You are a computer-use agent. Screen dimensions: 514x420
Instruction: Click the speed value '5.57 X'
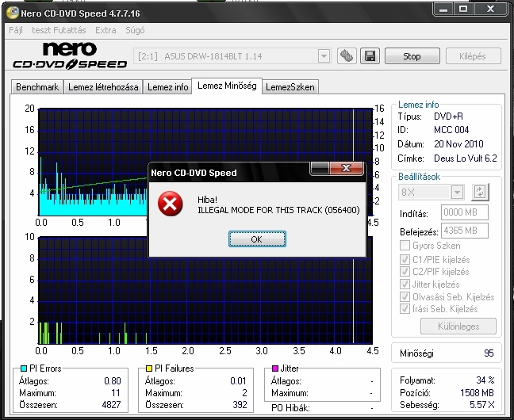pyautogui.click(x=482, y=405)
